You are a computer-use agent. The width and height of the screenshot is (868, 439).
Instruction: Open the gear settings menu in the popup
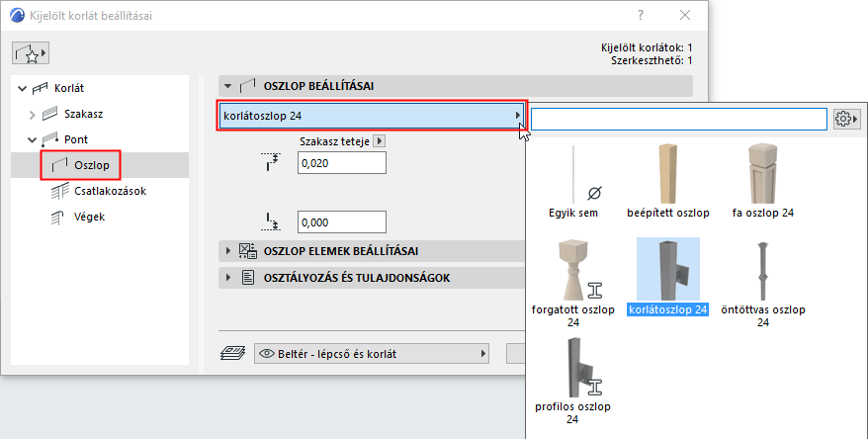(846, 119)
